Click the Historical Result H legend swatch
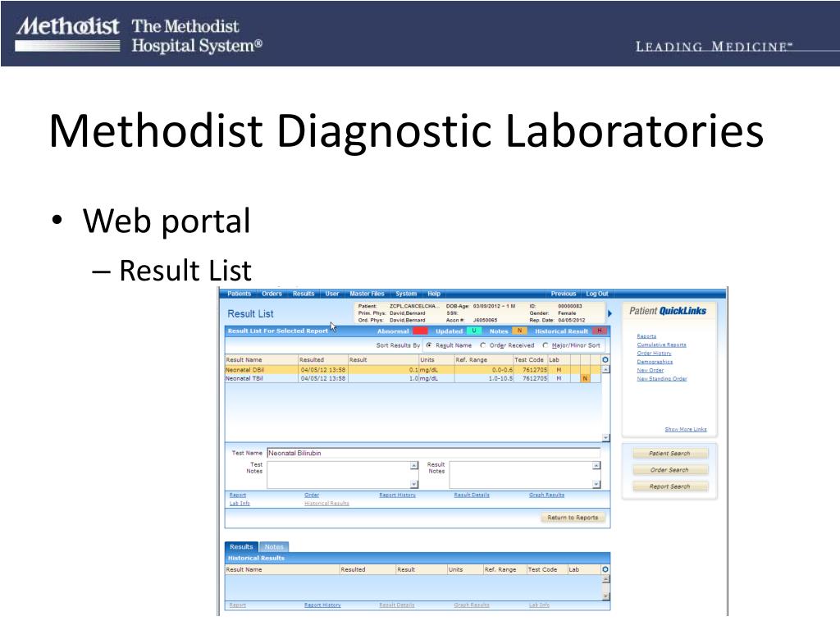The width and height of the screenshot is (840, 630). [x=600, y=331]
